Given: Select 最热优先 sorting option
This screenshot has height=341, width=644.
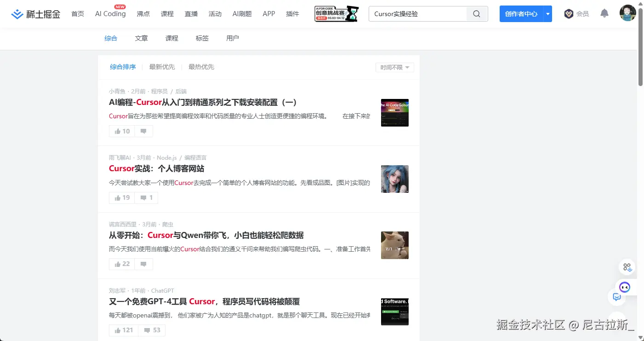Looking at the screenshot, I should (x=201, y=67).
